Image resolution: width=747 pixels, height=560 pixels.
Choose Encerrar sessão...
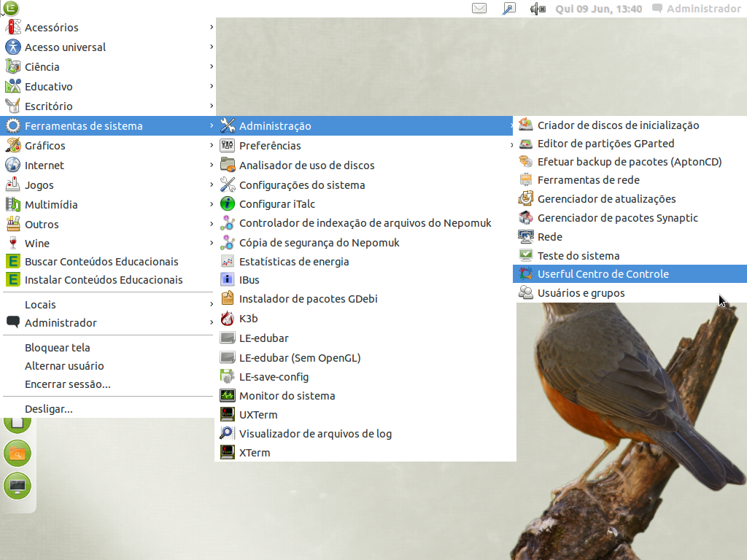click(x=108, y=384)
